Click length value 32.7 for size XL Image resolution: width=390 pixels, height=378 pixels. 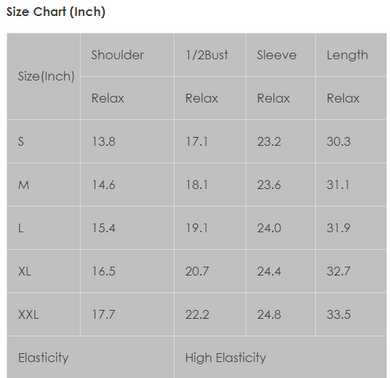point(338,271)
